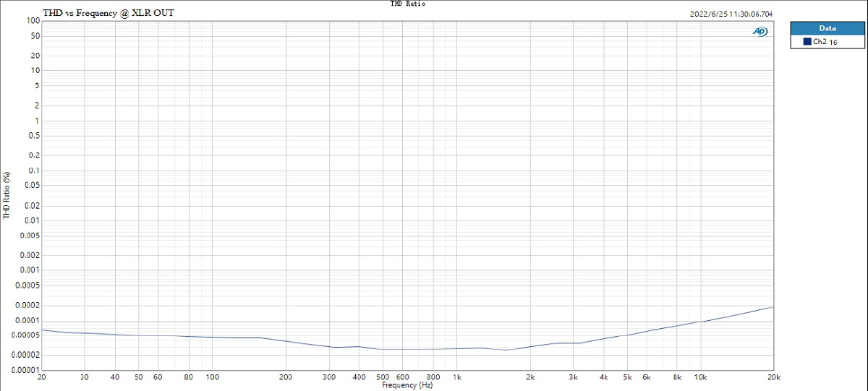The image size is (868, 391).
Task: Select the Ch2 dark blue color swatch
Action: tap(807, 42)
